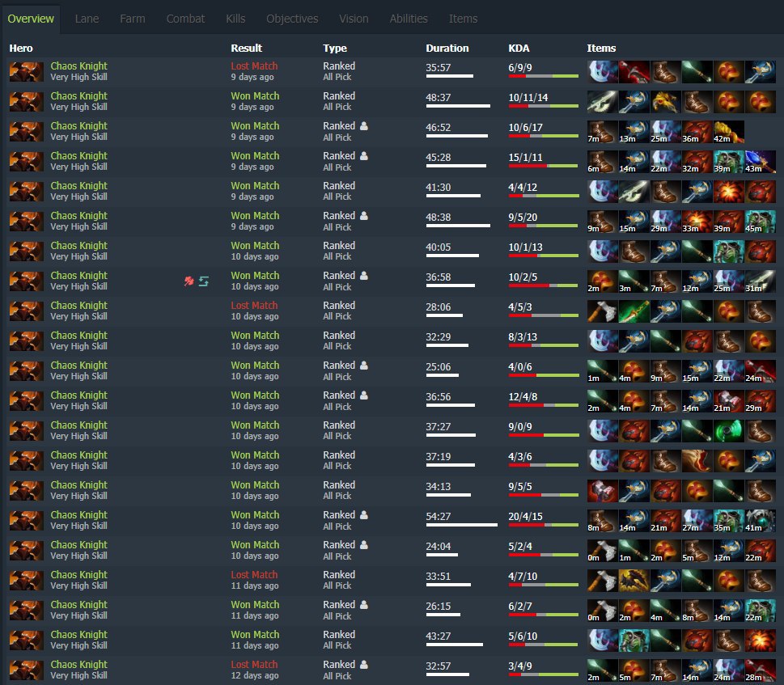Image resolution: width=784 pixels, height=685 pixels.
Task: Click the 45m Assault Cuirass icon in the 48:38 match
Action: pyautogui.click(x=760, y=222)
